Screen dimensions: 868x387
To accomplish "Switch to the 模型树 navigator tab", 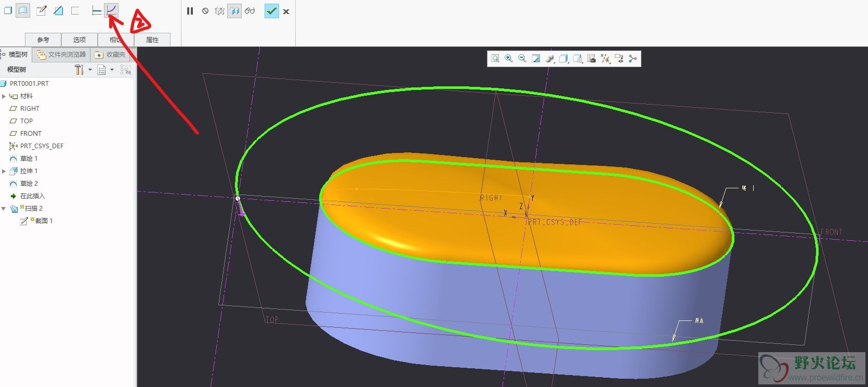I will coord(16,54).
